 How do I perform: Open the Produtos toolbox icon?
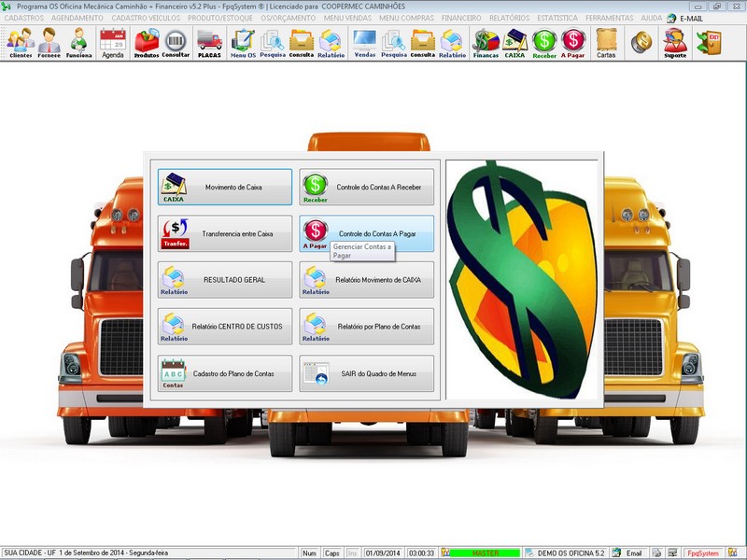tap(147, 43)
